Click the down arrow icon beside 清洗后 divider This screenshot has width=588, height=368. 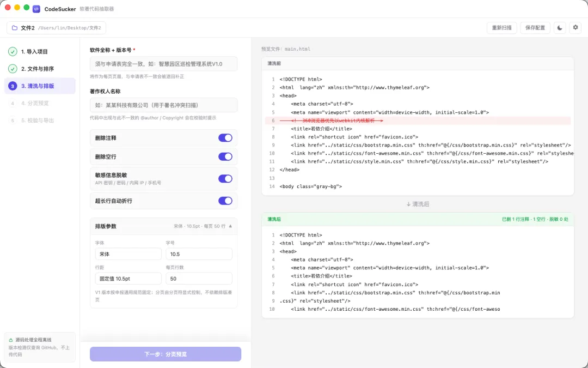[x=408, y=204]
